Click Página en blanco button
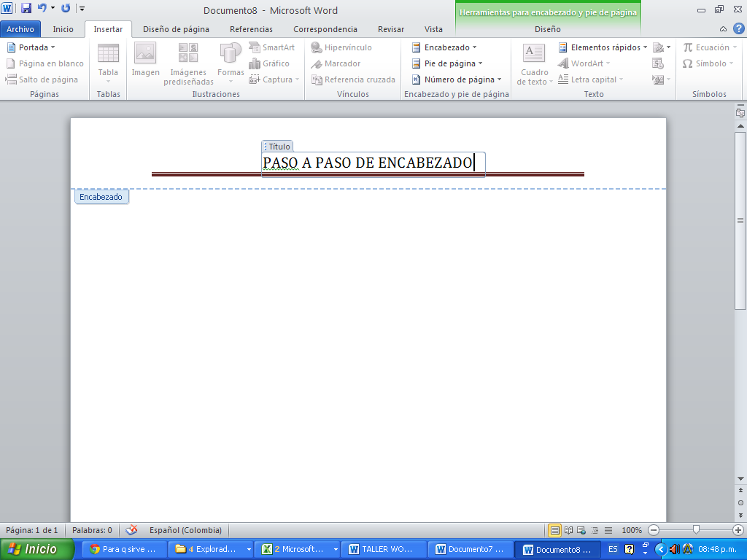 tap(44, 63)
